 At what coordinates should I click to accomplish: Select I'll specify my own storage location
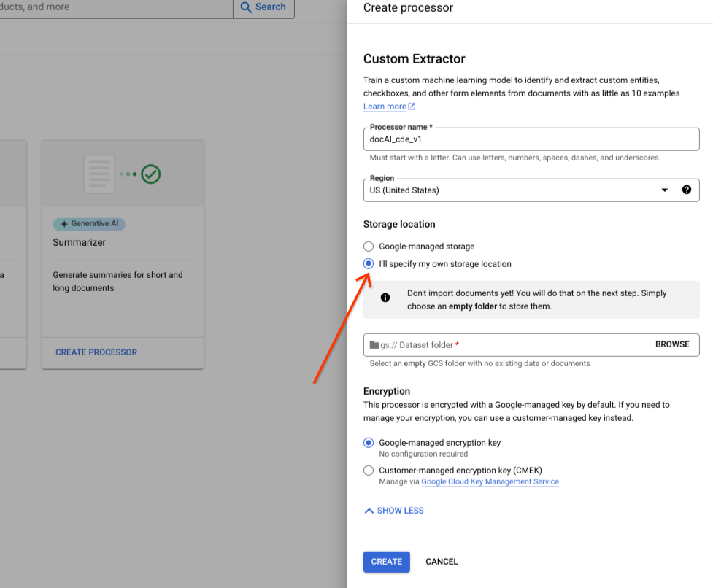pyautogui.click(x=369, y=264)
